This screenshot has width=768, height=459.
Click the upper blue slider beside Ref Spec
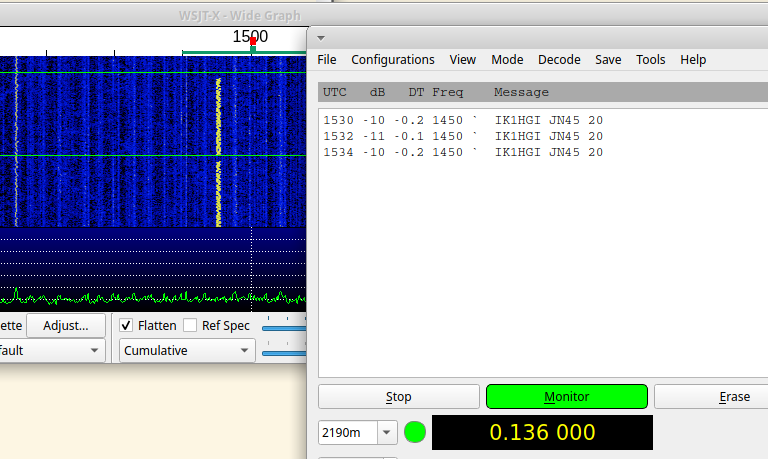tap(284, 328)
